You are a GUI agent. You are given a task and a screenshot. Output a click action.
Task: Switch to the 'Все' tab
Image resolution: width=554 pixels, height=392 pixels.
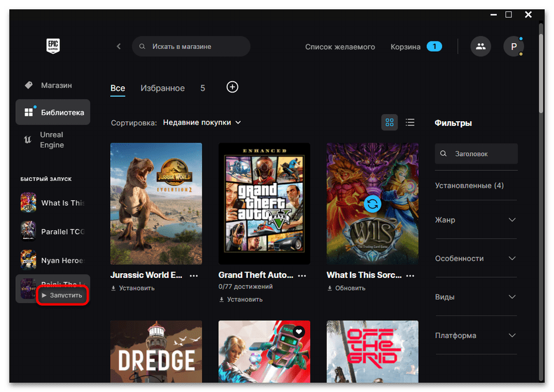coord(118,88)
